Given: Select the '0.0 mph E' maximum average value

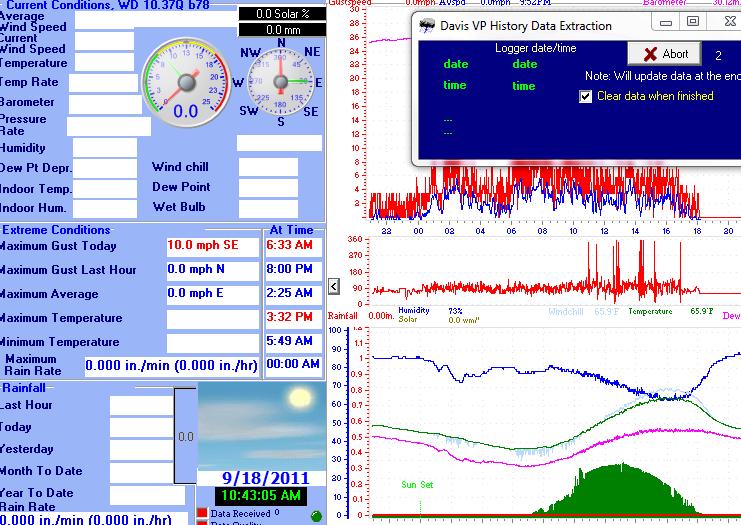Looking at the screenshot, I should point(213,293).
